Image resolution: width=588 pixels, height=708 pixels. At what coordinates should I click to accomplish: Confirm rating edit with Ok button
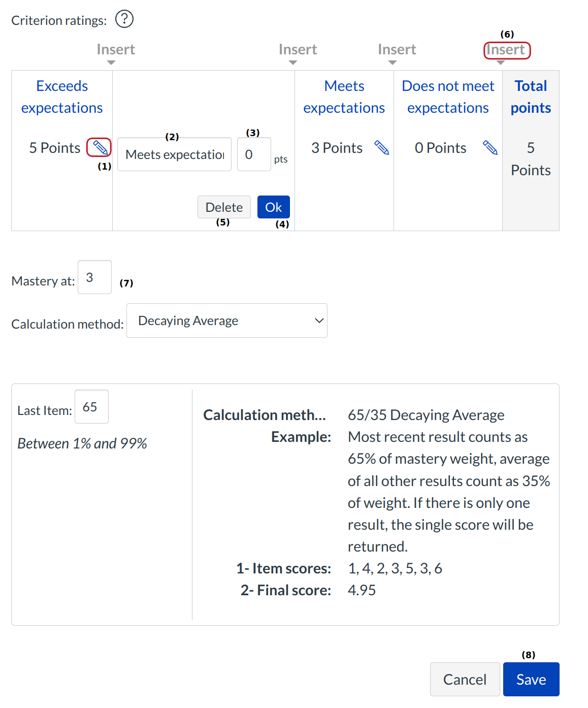[x=273, y=207]
